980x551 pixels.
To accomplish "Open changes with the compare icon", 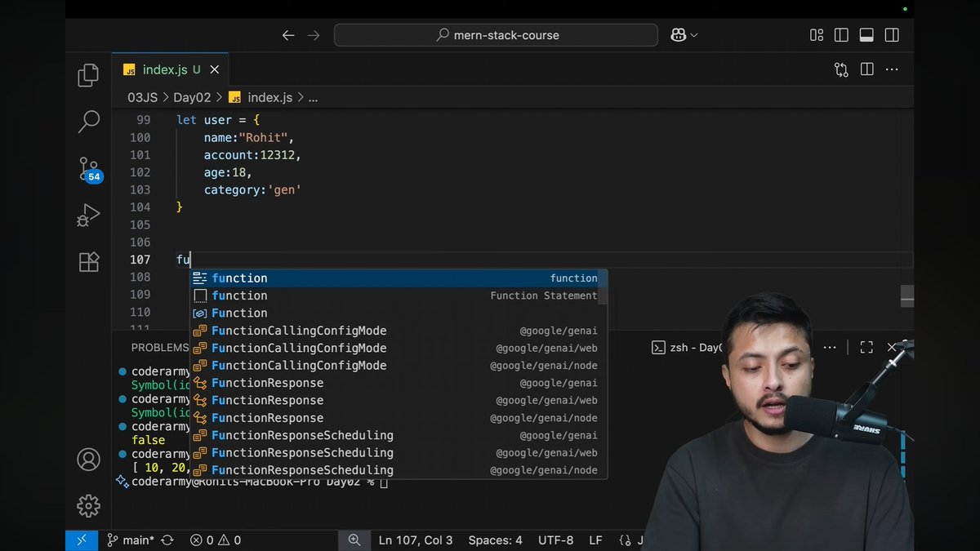I will coord(841,70).
